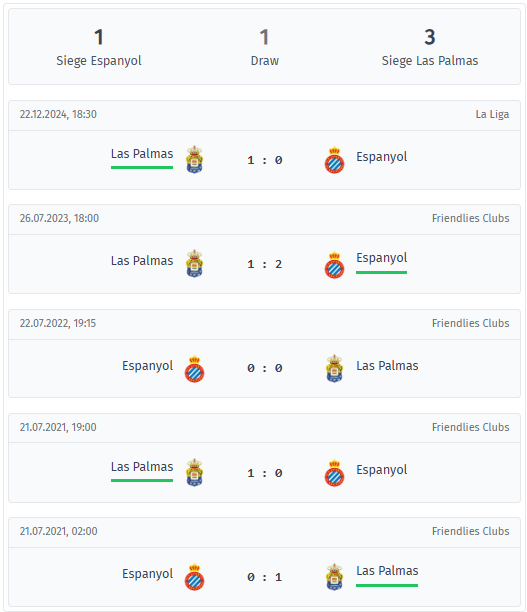527x612 pixels.
Task: Click Las Palmas crest in 22.12.2024 match
Action: point(194,160)
